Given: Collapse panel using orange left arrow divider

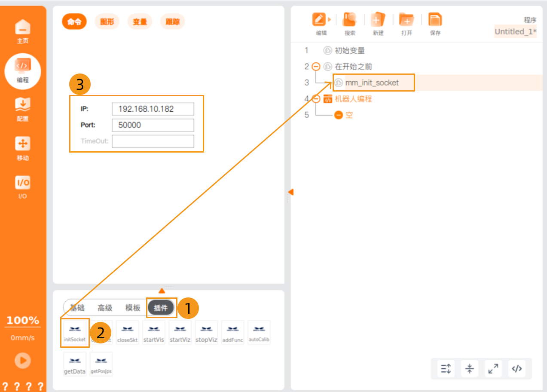Looking at the screenshot, I should click(x=291, y=192).
